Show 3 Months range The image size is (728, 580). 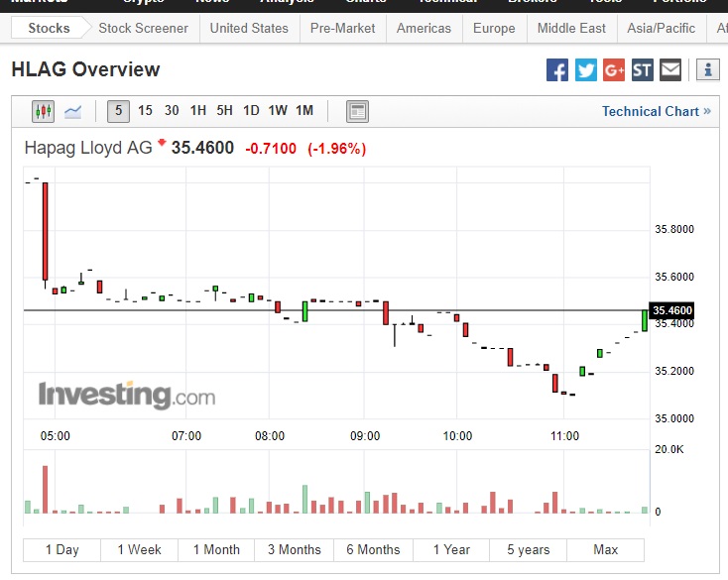295,550
